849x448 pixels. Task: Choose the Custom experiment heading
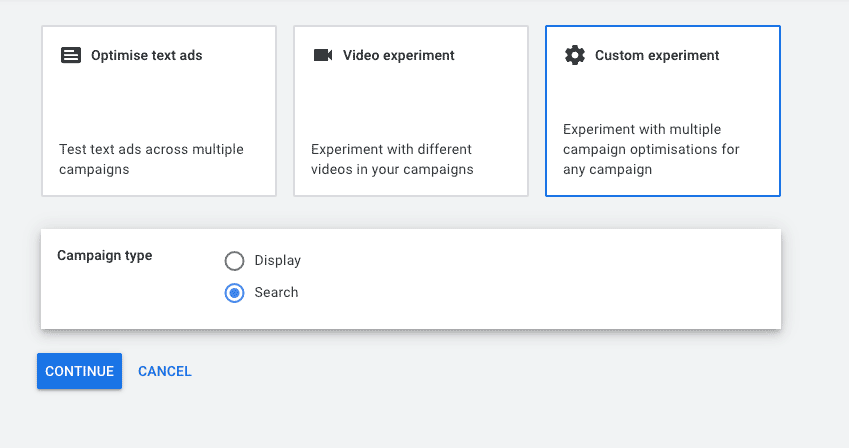point(657,55)
